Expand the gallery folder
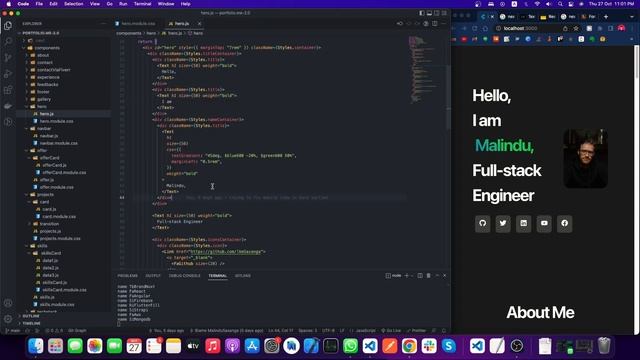 tap(44, 99)
